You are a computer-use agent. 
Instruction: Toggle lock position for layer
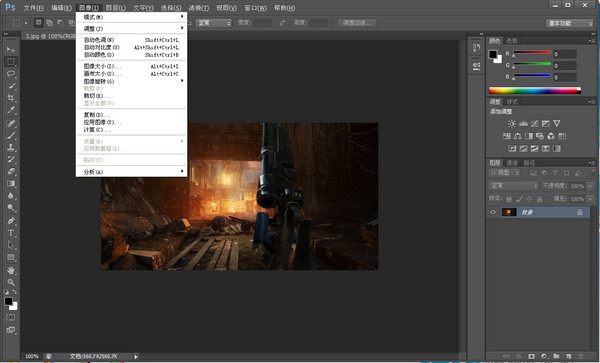pos(529,199)
